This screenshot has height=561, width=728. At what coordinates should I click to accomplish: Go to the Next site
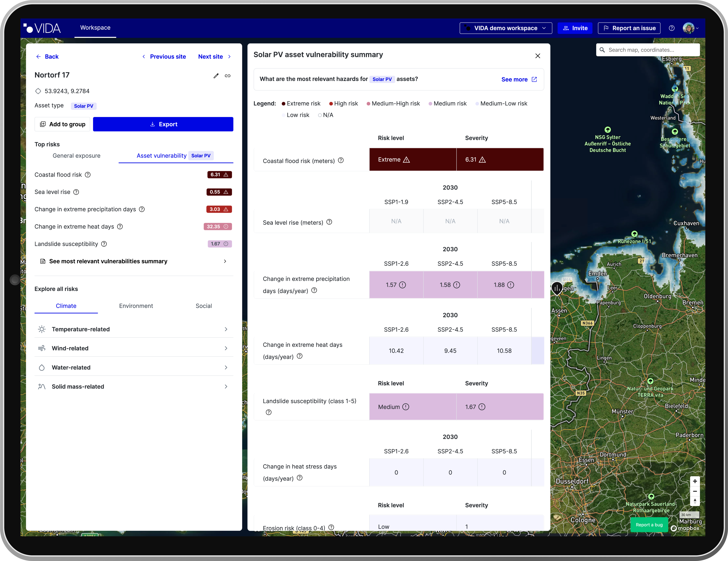[214, 57]
